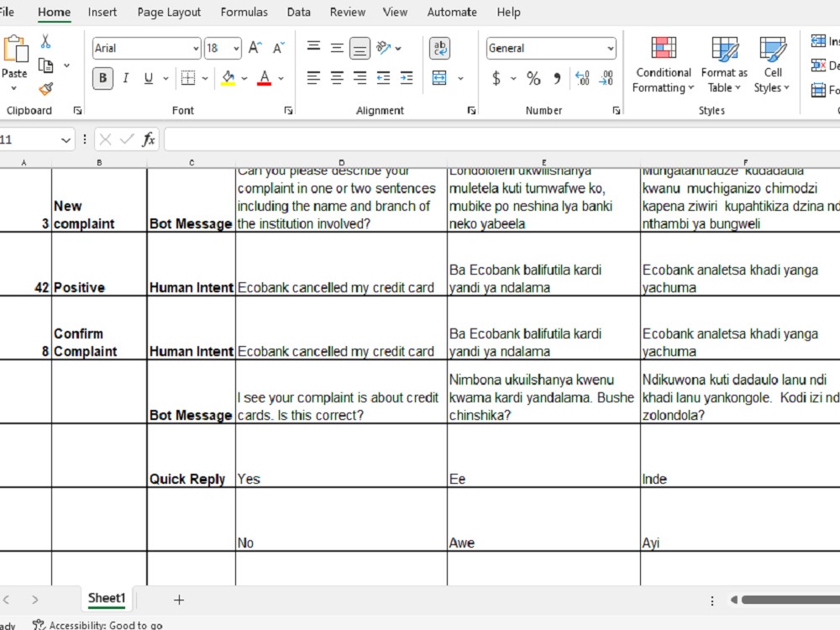Click Increase Indent icon
The width and height of the screenshot is (840, 630).
point(407,78)
